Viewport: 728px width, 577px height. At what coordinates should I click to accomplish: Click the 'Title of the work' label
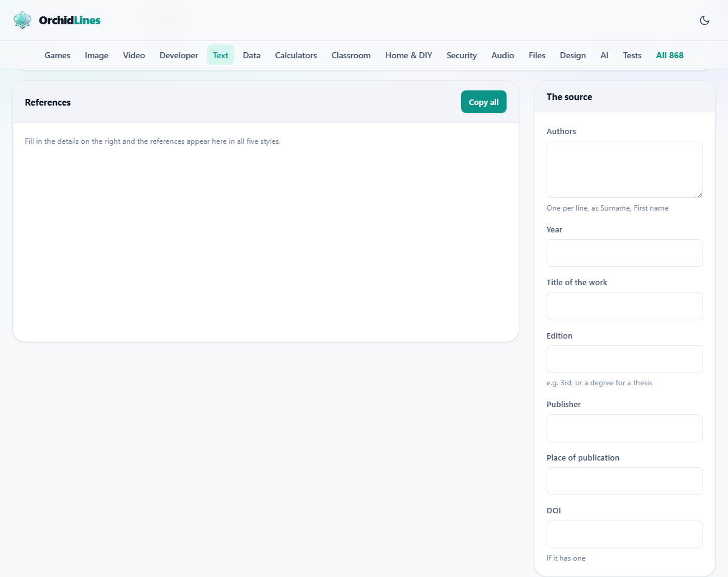(x=577, y=282)
